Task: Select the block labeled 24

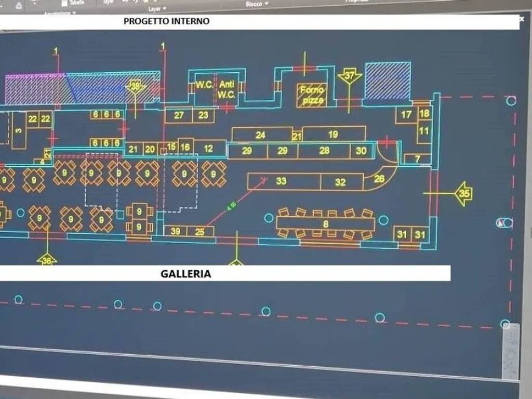Action: tap(261, 135)
